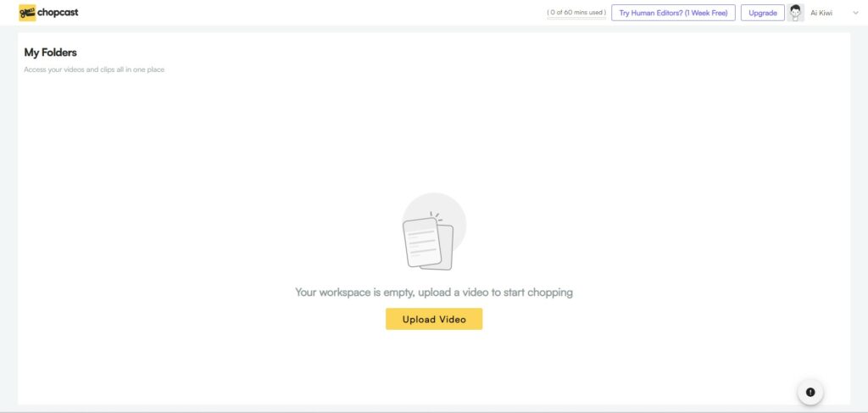Expand the account menu chevron
Screen dimensions: 868x413
[855, 13]
